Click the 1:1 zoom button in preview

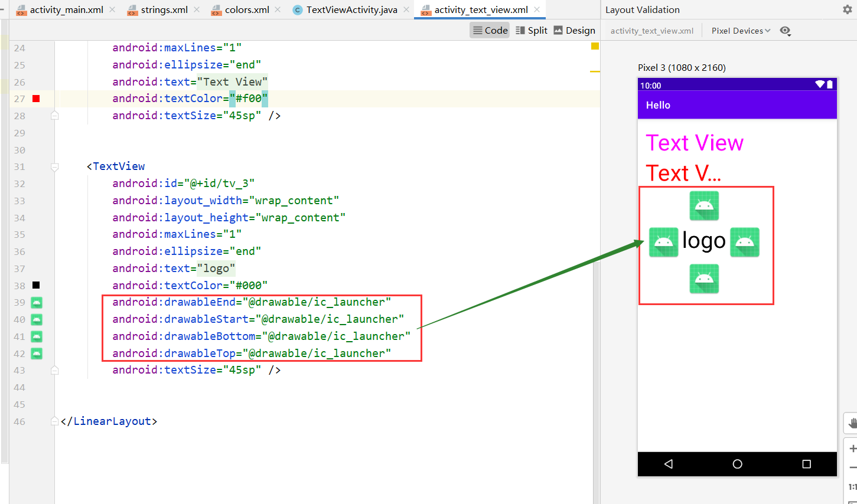point(852,487)
